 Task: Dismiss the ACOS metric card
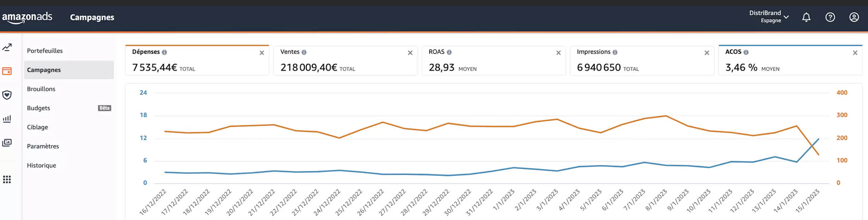pos(855,53)
